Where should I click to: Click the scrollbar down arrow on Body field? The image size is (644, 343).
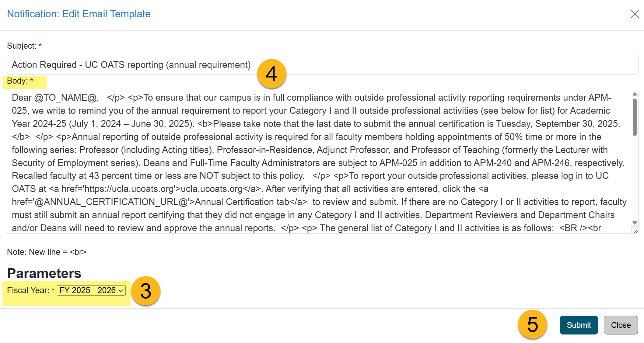(635, 222)
